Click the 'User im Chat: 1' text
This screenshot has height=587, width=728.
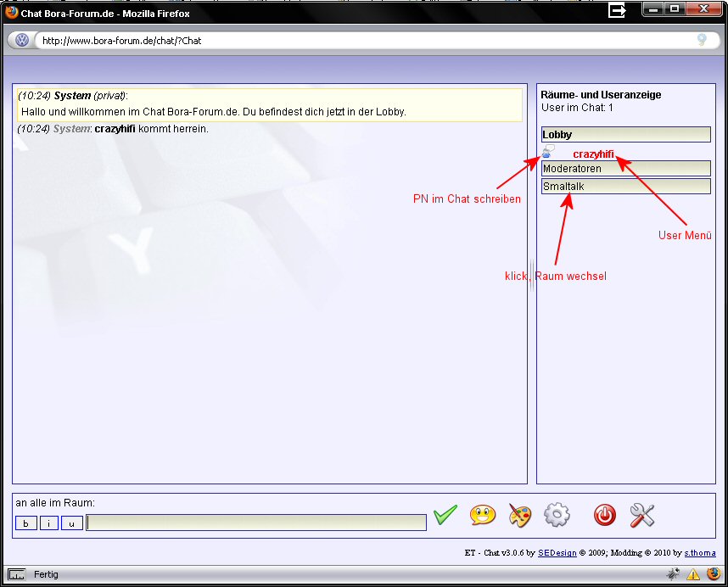[x=577, y=108]
